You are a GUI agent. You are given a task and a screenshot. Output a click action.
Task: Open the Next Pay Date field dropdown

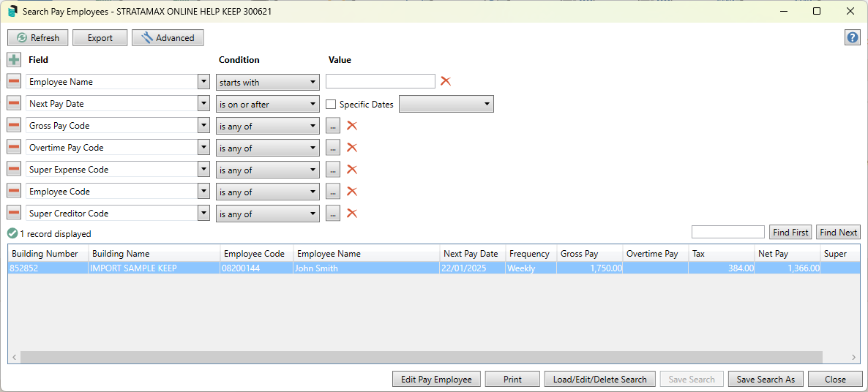203,103
